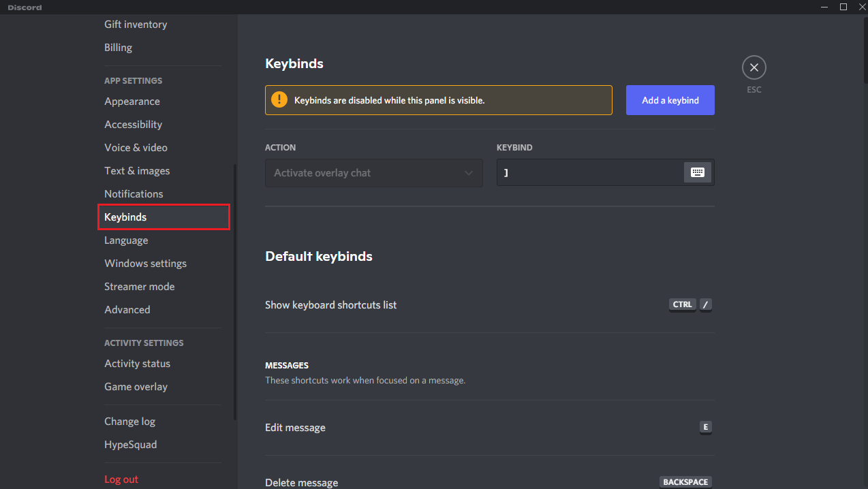Click the Add a keybind button
The width and height of the screenshot is (868, 489).
coord(670,99)
